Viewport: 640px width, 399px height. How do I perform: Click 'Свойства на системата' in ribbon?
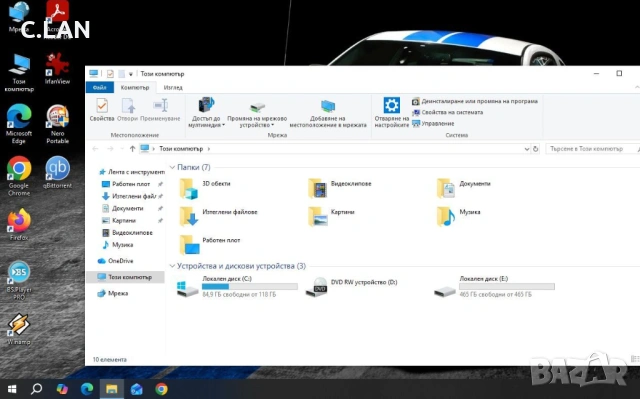pyautogui.click(x=448, y=112)
